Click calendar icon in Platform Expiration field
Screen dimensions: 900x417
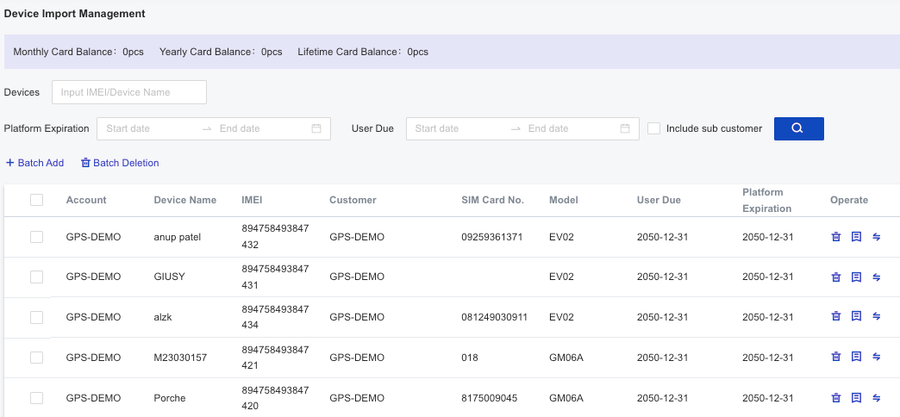point(316,129)
